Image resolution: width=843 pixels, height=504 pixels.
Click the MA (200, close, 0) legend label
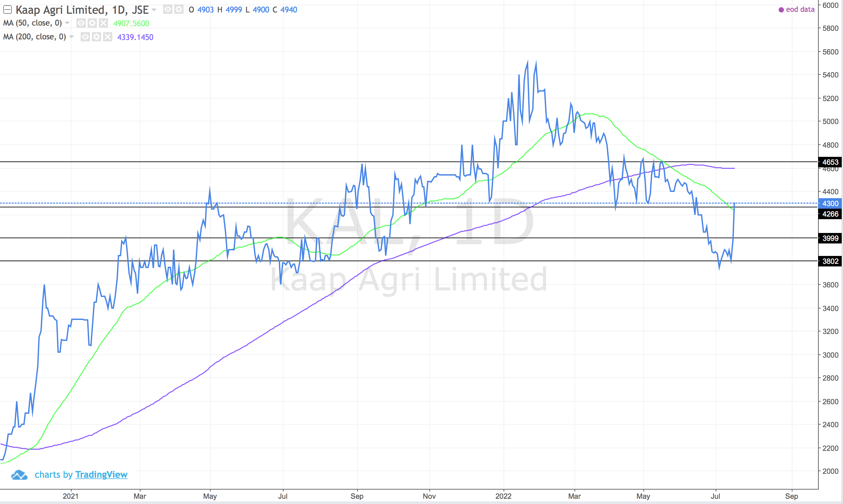click(x=35, y=37)
